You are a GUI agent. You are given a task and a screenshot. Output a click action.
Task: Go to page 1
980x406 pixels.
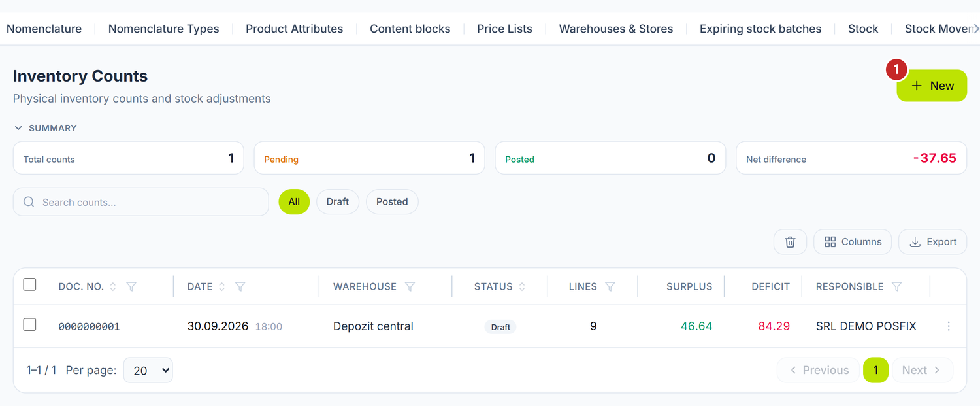coord(875,370)
